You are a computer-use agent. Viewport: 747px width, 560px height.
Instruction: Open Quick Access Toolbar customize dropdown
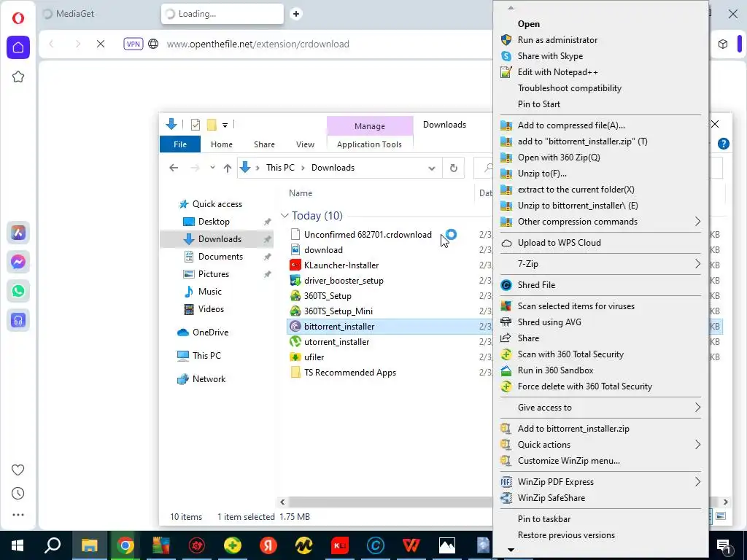click(225, 125)
